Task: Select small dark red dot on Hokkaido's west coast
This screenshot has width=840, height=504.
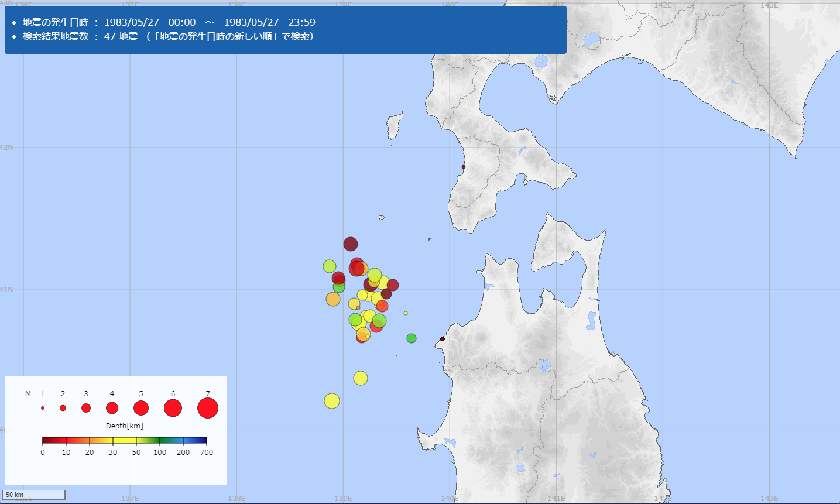Action: [x=464, y=167]
